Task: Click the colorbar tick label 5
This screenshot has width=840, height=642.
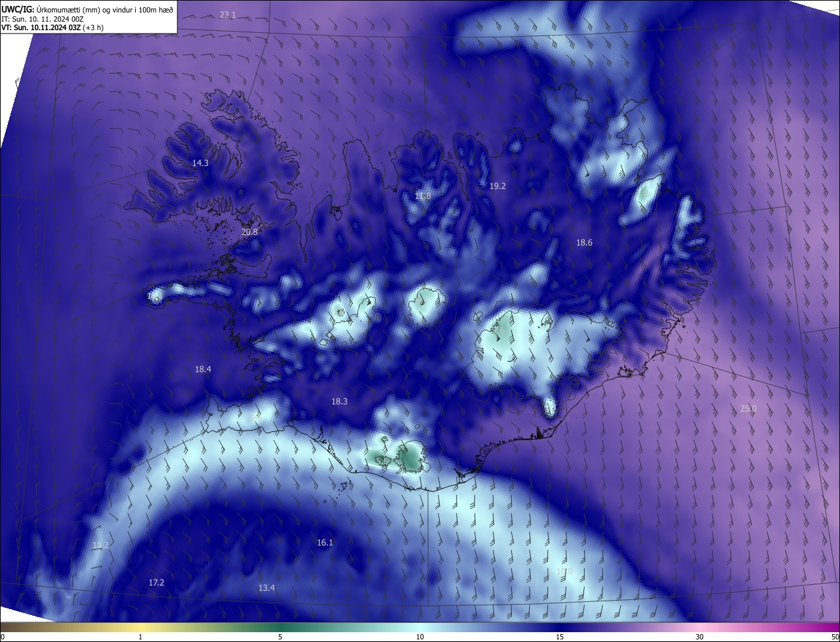Action: point(280,637)
